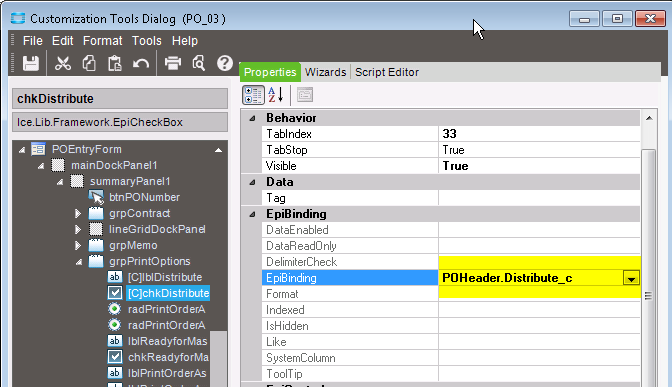
Task: Select the second radPrintOrderA tree item
Action: point(166,325)
